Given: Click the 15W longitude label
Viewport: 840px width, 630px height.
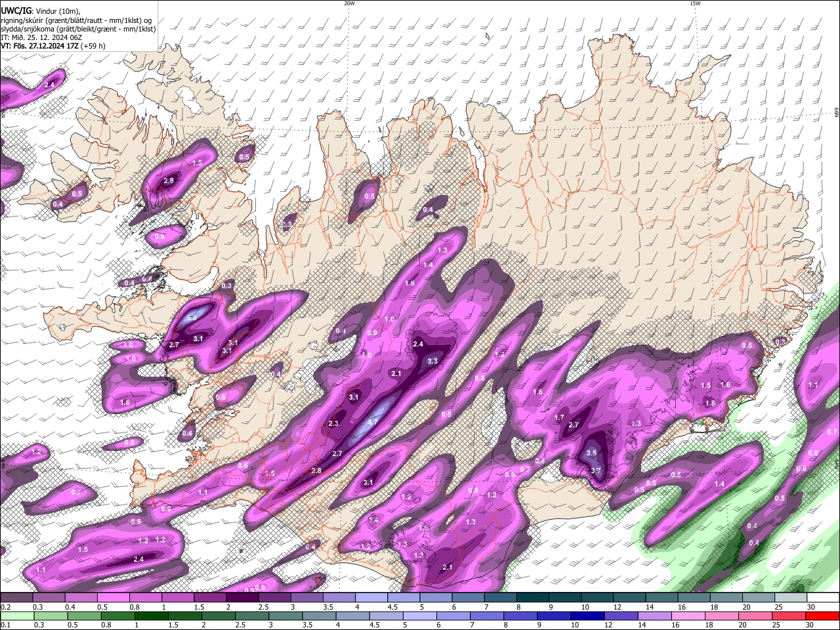Looking at the screenshot, I should click(695, 4).
